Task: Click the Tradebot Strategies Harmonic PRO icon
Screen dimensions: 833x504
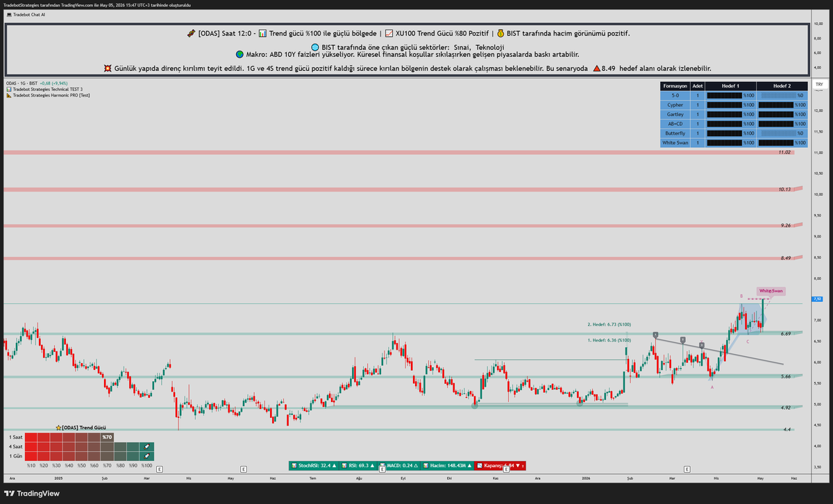Action: click(x=8, y=95)
